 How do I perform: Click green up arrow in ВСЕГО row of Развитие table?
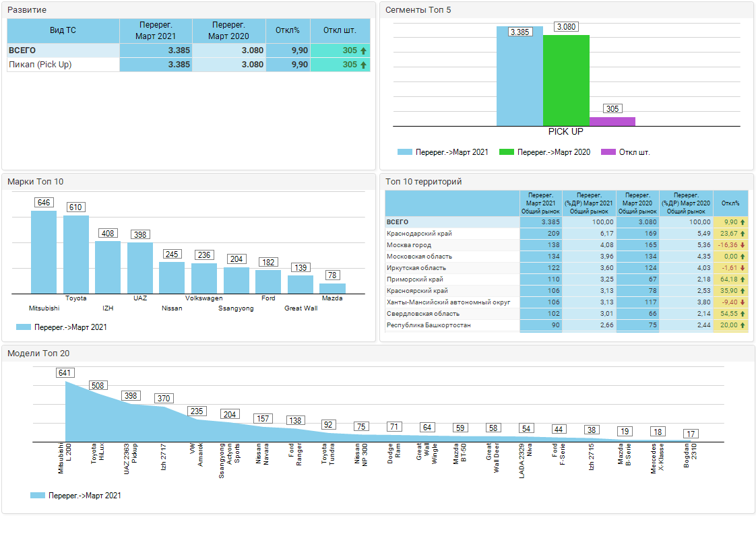pyautogui.click(x=363, y=51)
